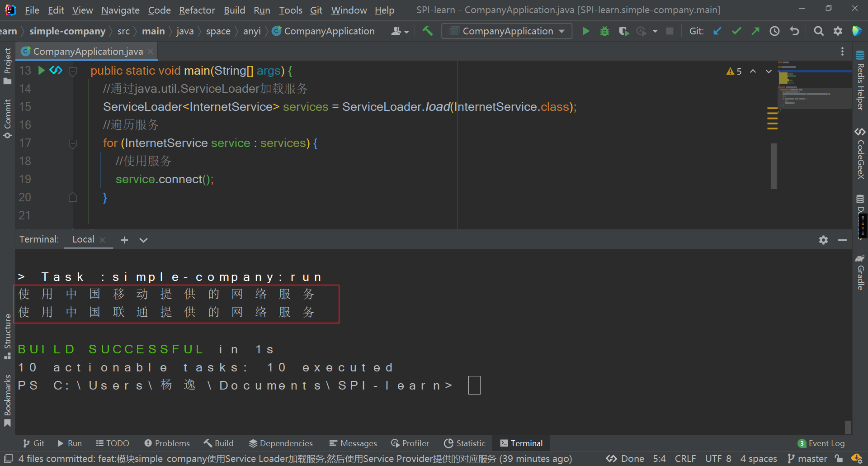The width and height of the screenshot is (868, 466).
Task: Add a new terminal session with plus button
Action: pos(124,240)
